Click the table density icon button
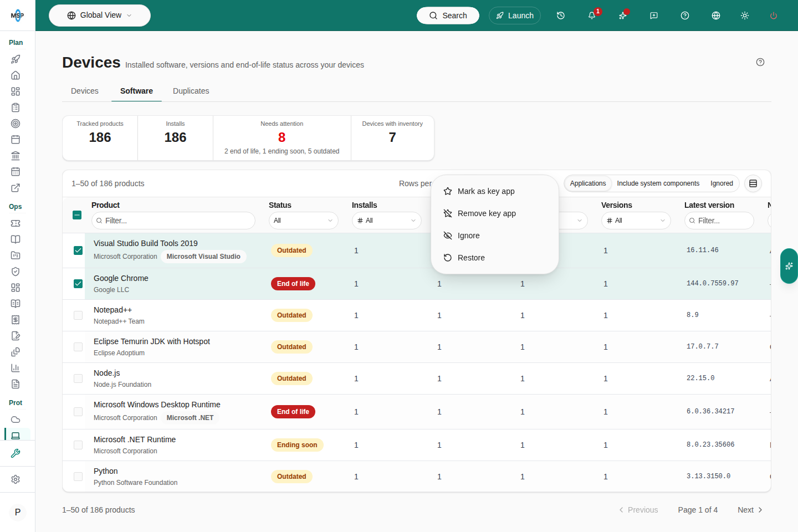The height and width of the screenshot is (532, 798). (x=753, y=183)
